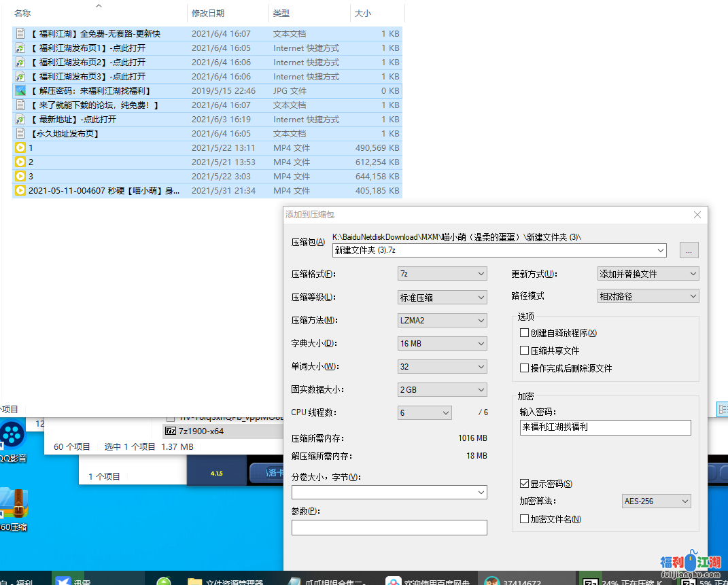Switch to the 百度网盘 taskbar icon
The height and width of the screenshot is (585, 728).
click(x=394, y=581)
